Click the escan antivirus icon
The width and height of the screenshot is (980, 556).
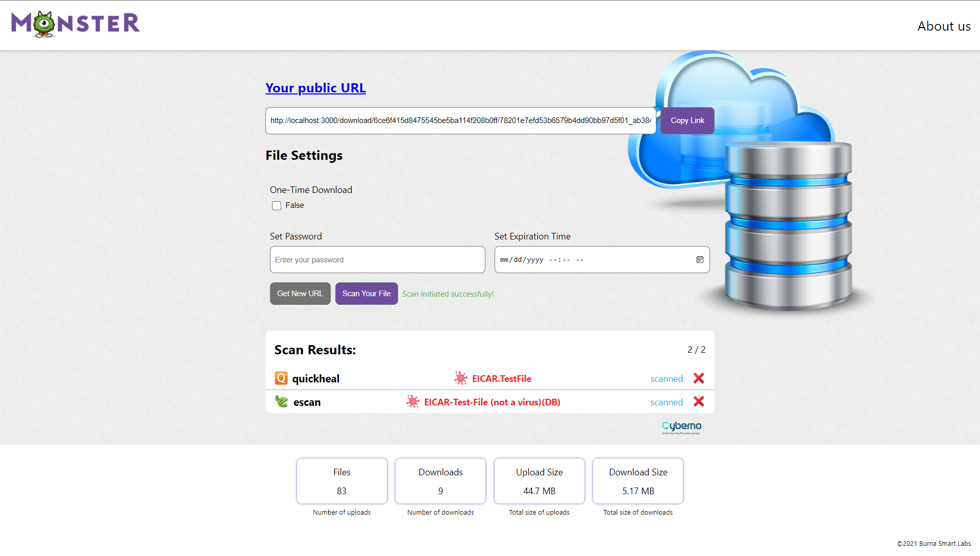[x=282, y=402]
